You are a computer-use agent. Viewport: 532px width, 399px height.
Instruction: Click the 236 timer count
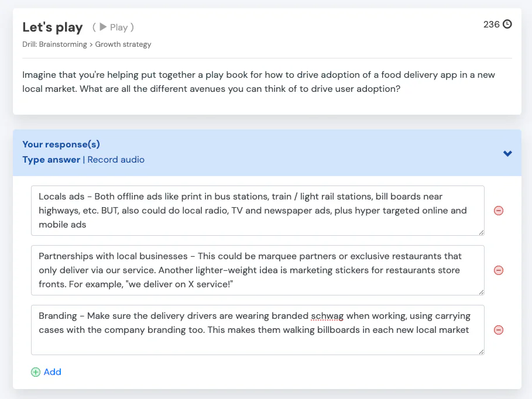click(491, 25)
